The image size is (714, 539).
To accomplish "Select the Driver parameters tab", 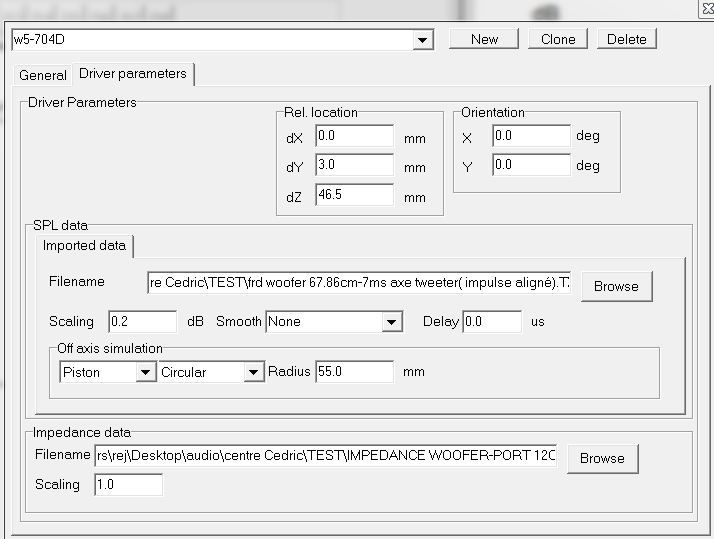I will (133, 74).
